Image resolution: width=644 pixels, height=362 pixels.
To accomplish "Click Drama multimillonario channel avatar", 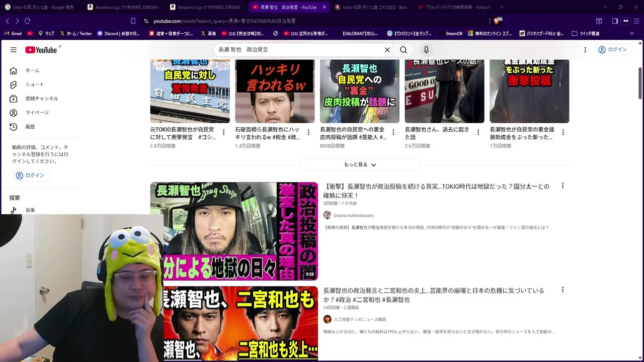I will [327, 215].
